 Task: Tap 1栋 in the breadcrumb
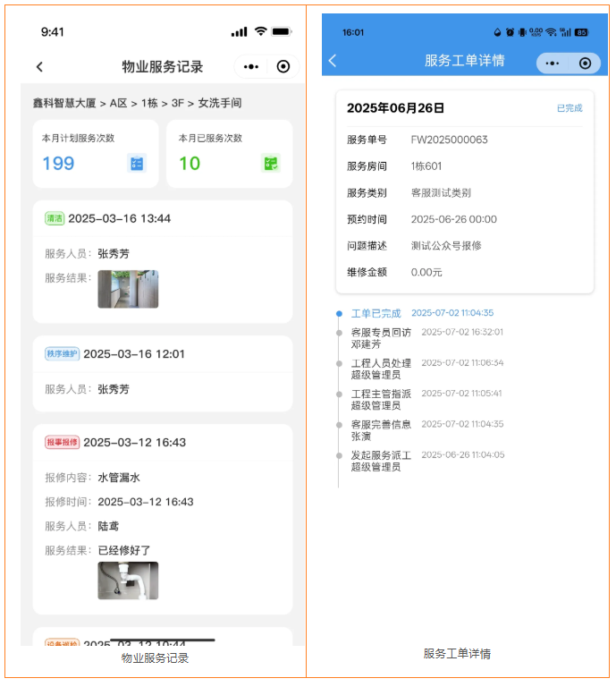tap(149, 103)
